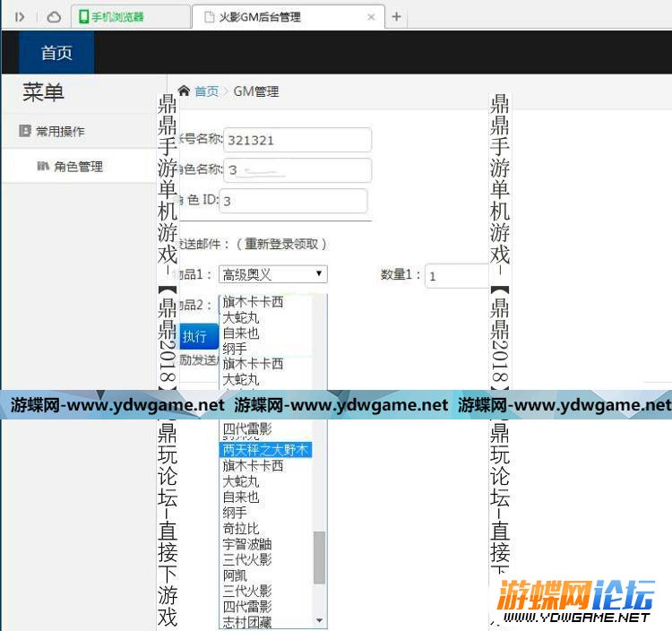Choose 两天秤之大野木 in the dropdown list

265,450
